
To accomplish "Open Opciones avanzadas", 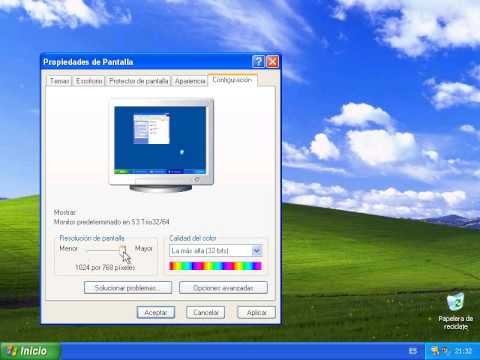I will (x=223, y=288).
